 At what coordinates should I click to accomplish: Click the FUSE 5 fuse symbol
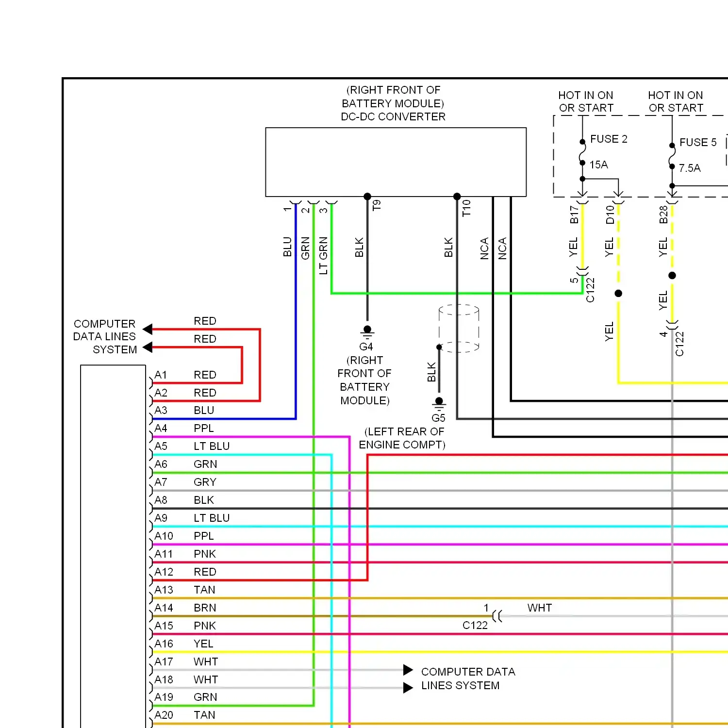(x=672, y=156)
